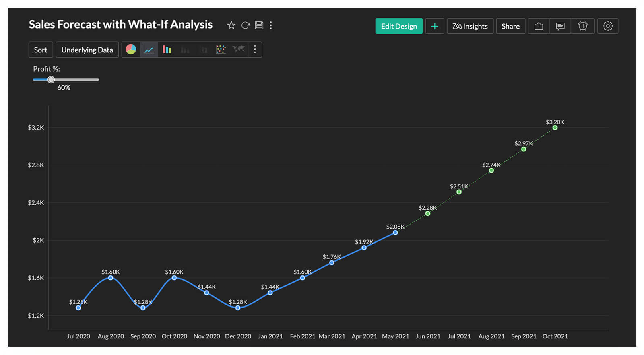
Task: Open more options beside the report title
Action: [x=271, y=25]
